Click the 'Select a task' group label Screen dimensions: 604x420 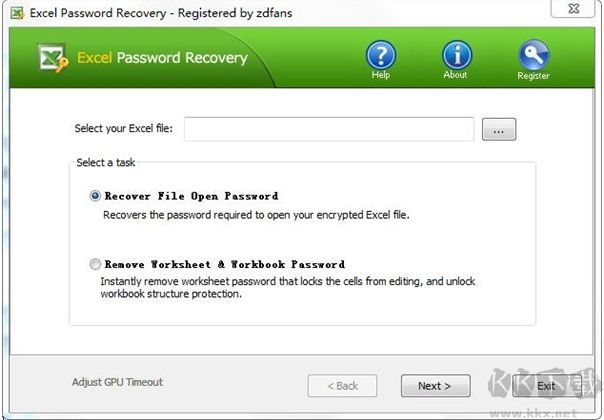point(104,163)
